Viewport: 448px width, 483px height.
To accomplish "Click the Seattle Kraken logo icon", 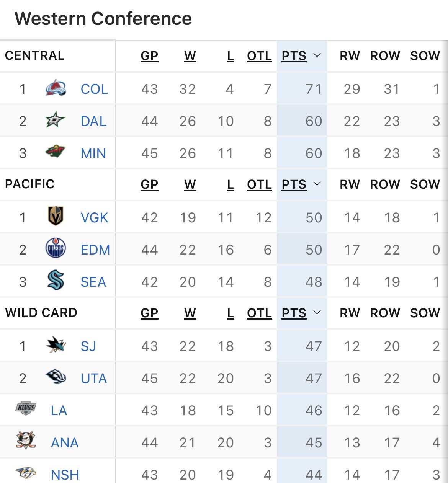I will click(x=56, y=281).
